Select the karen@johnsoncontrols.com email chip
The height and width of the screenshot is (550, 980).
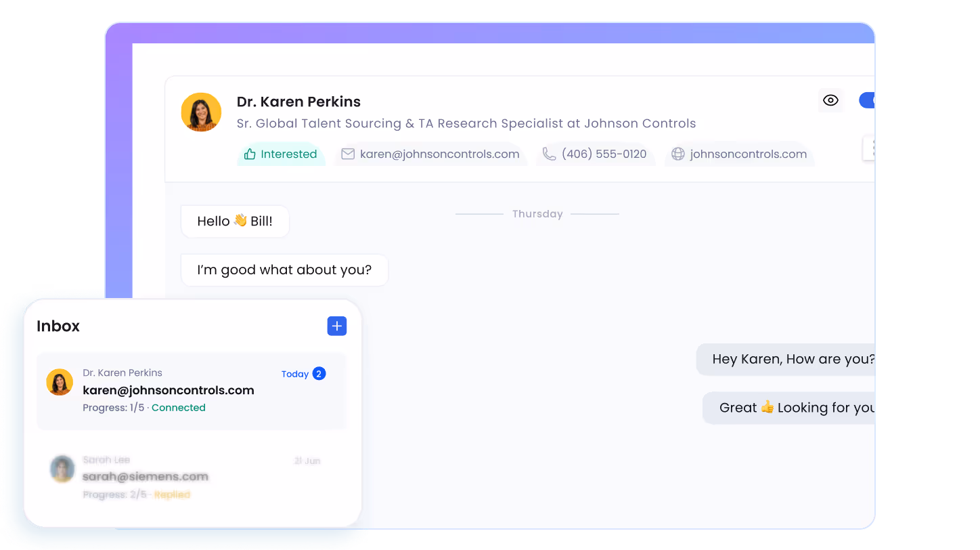click(430, 154)
